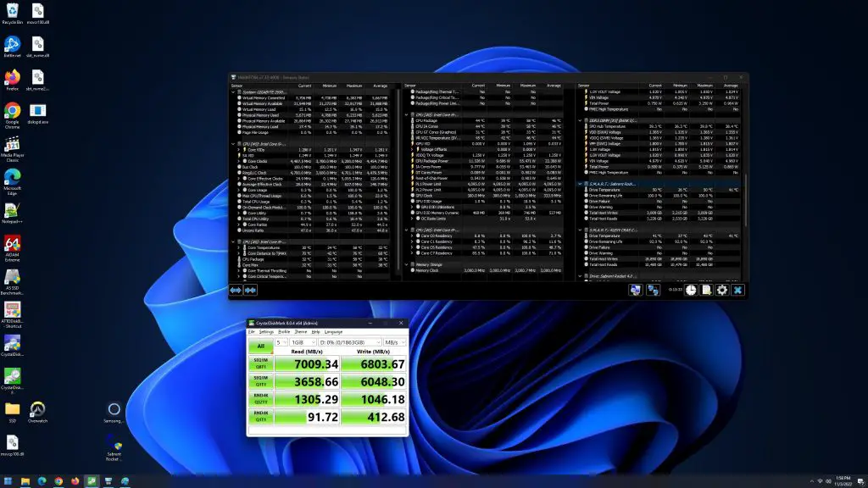Click the 1046.18 write result

click(374, 399)
